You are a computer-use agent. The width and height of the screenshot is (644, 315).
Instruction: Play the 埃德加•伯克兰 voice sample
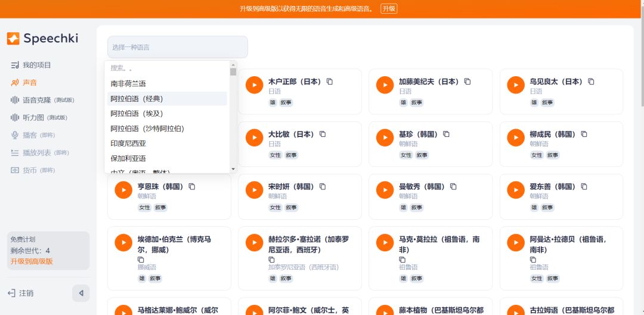[123, 242]
